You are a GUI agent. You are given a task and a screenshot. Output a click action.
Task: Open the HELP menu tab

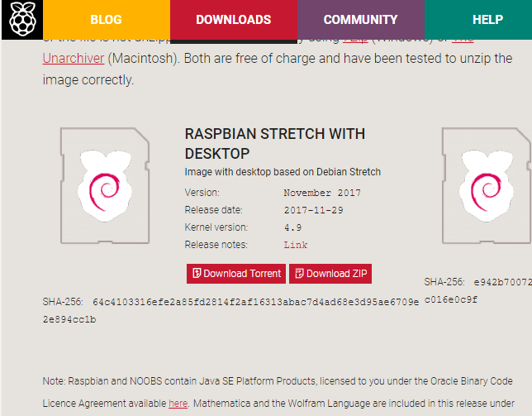coord(478,20)
